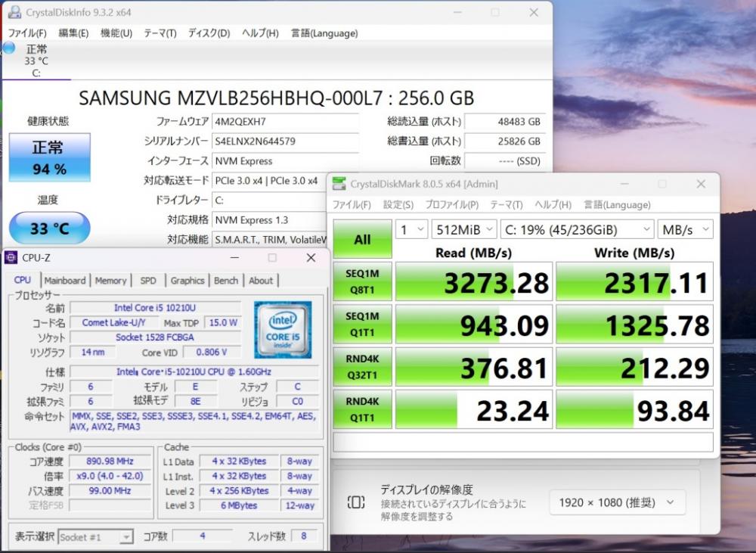Click the 93.84 RND4K write result
This screenshot has height=553, width=756.
[634, 409]
